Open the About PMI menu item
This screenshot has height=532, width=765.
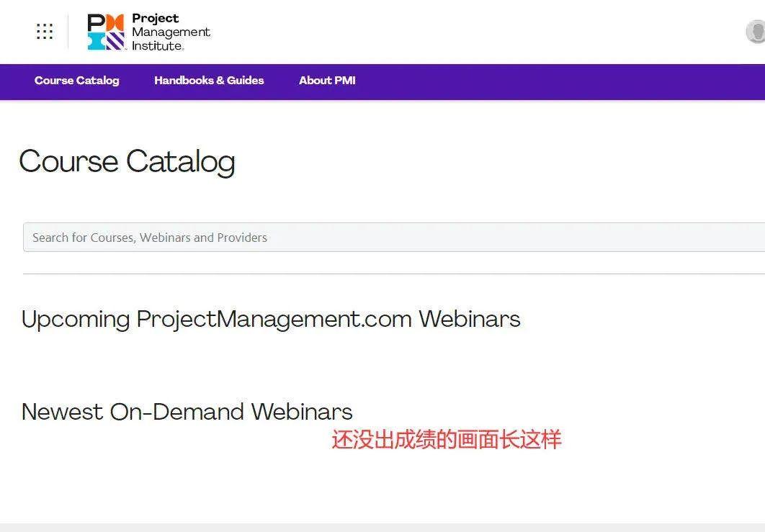click(x=327, y=81)
